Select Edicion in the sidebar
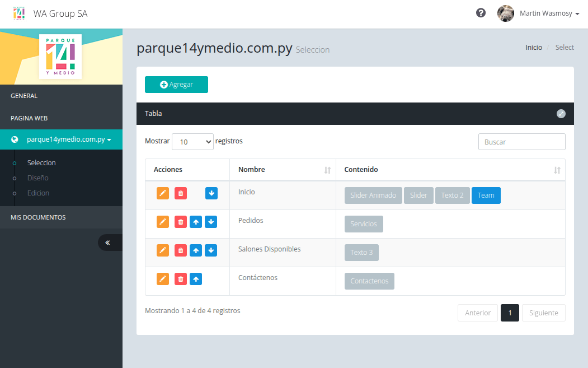Screen dimensions: 588x368 38,193
